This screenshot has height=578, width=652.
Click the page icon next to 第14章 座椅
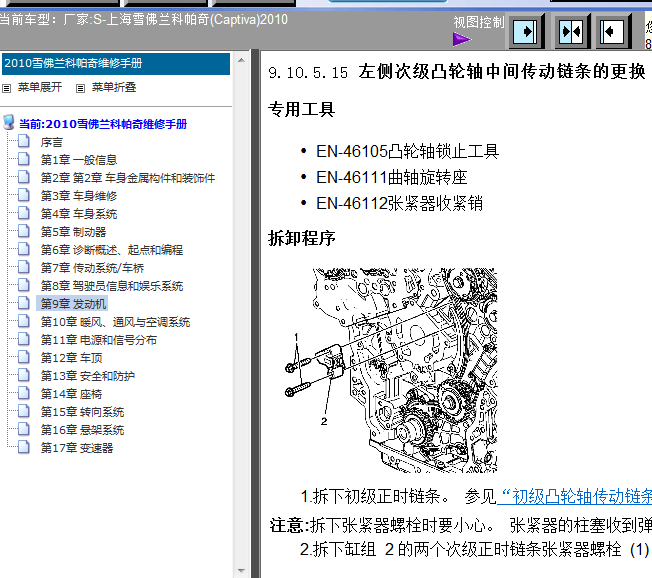point(24,393)
